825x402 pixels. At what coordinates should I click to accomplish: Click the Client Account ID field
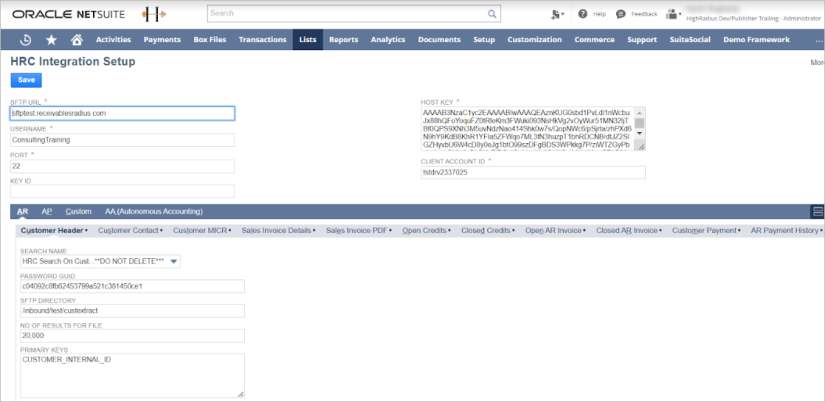[533, 173]
